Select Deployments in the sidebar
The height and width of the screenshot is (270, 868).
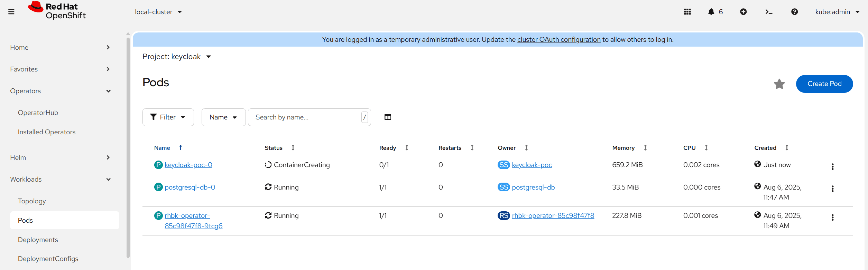[x=38, y=240]
